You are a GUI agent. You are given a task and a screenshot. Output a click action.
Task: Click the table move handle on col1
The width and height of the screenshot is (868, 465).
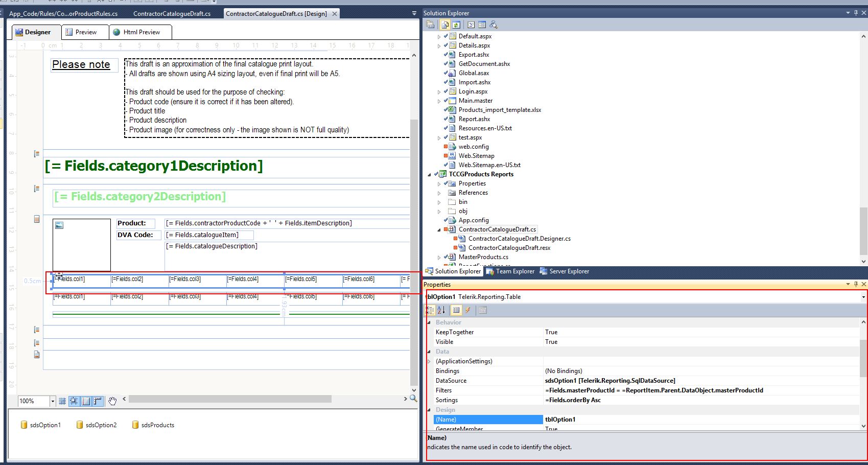click(59, 276)
